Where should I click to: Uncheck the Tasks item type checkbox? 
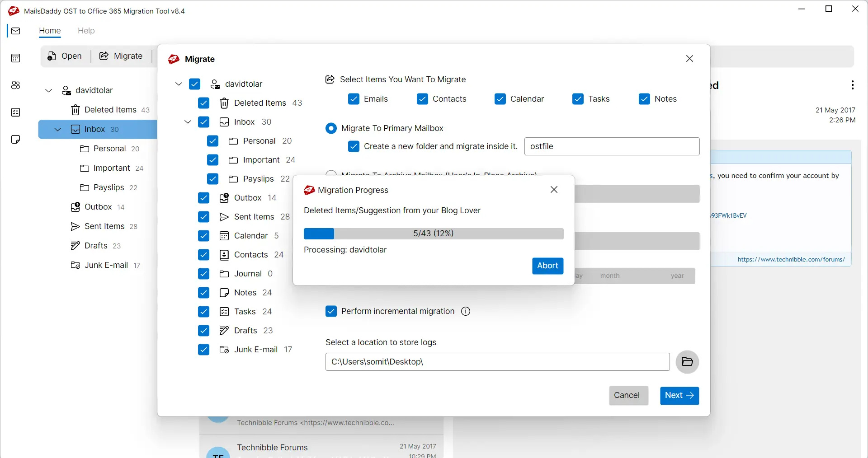coord(578,99)
